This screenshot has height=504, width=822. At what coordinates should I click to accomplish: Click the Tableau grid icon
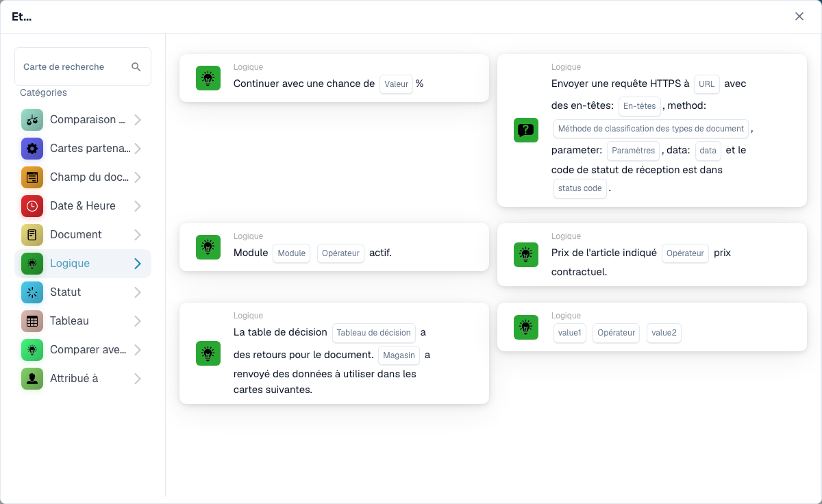(x=32, y=321)
